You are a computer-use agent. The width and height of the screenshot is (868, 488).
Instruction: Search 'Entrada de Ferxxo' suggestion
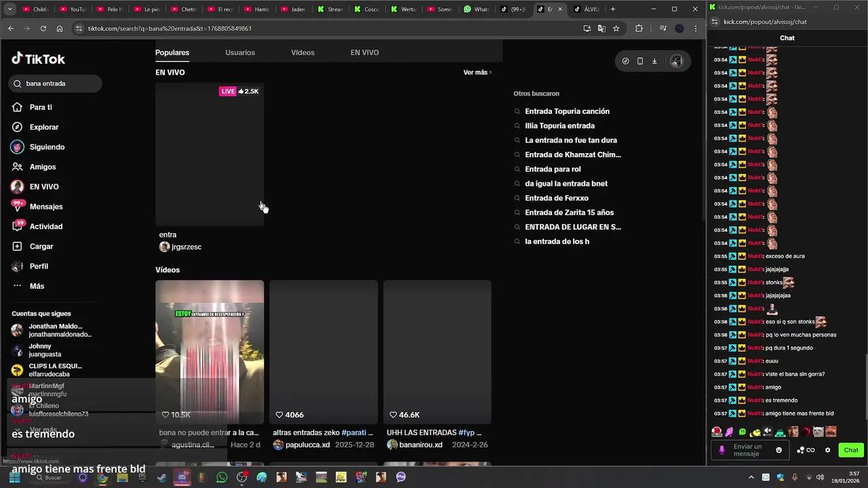[556, 198]
